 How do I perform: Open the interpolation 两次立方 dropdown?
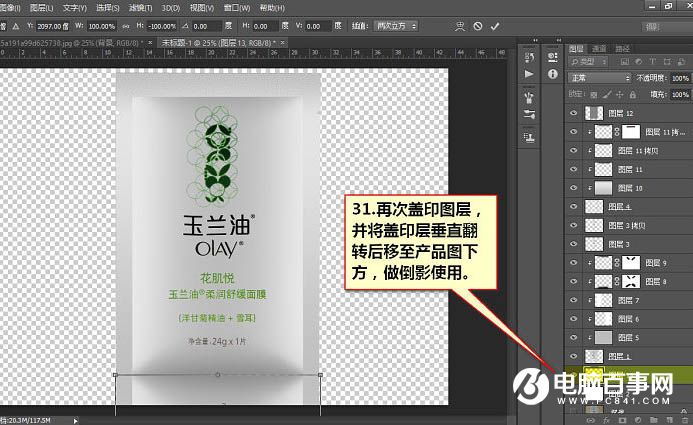[395, 26]
